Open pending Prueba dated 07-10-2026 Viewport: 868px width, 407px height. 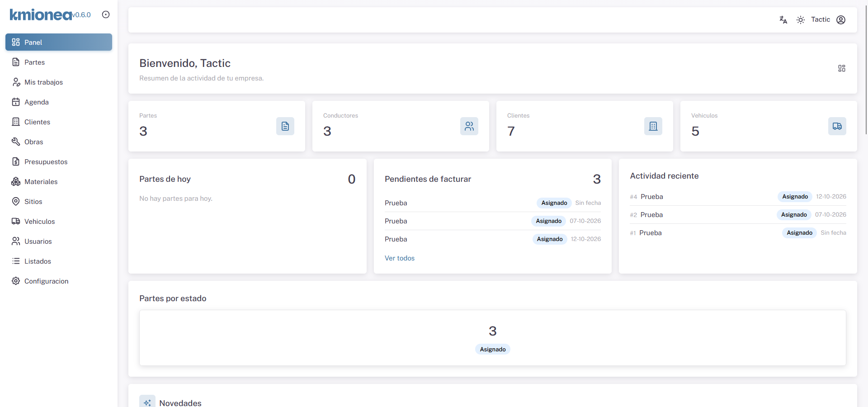point(493,221)
